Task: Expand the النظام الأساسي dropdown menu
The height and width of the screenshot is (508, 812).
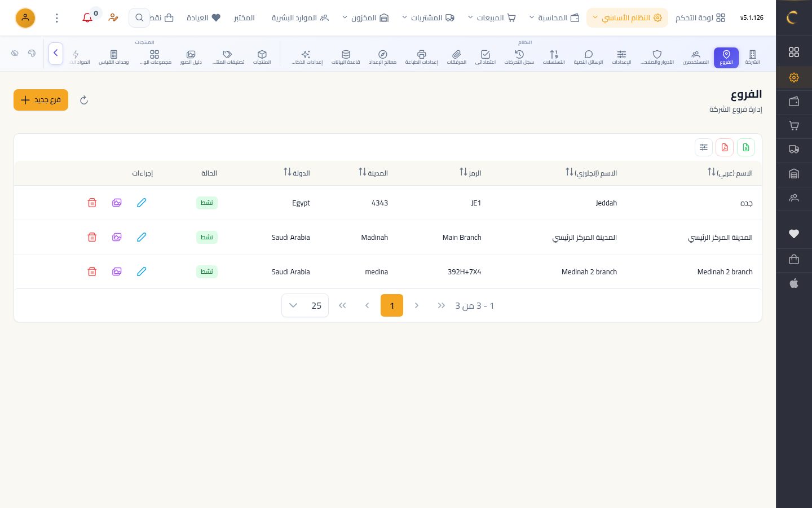Action: (627, 18)
